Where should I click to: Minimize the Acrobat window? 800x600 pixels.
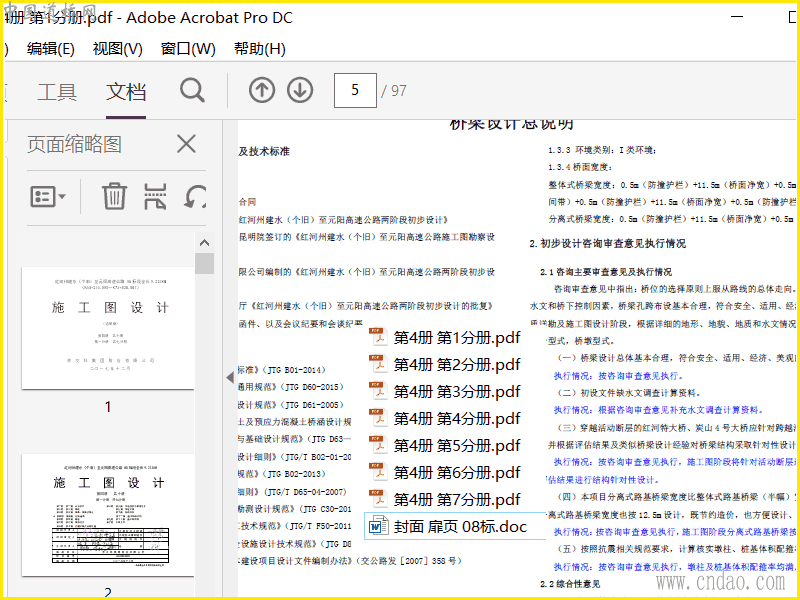coord(737,17)
